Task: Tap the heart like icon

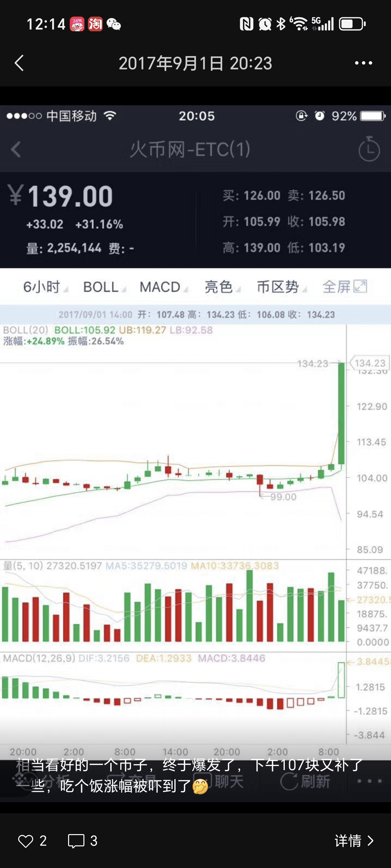Action: pos(26,841)
